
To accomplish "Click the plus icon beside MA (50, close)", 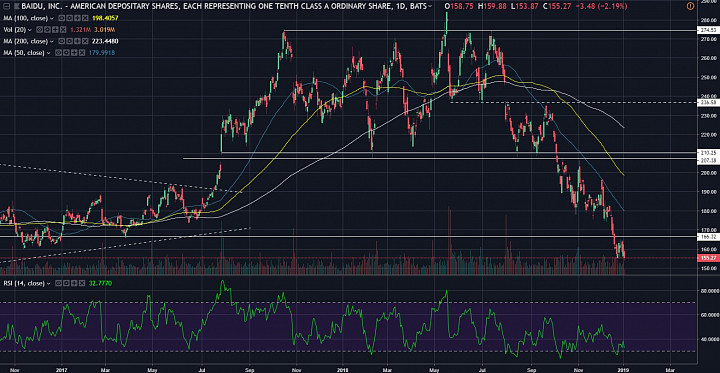I will 74,53.
